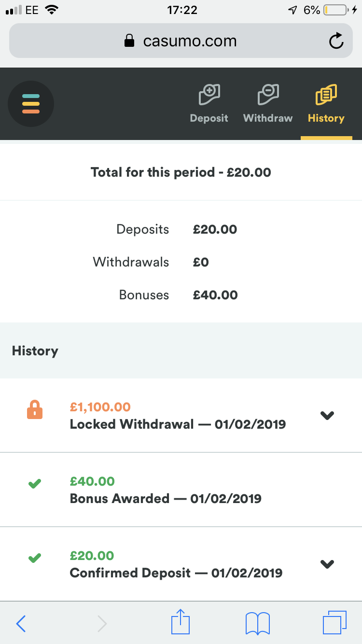The image size is (362, 644).
Task: Tap the Confirmed Deposit green checkmark
Action: click(x=35, y=558)
